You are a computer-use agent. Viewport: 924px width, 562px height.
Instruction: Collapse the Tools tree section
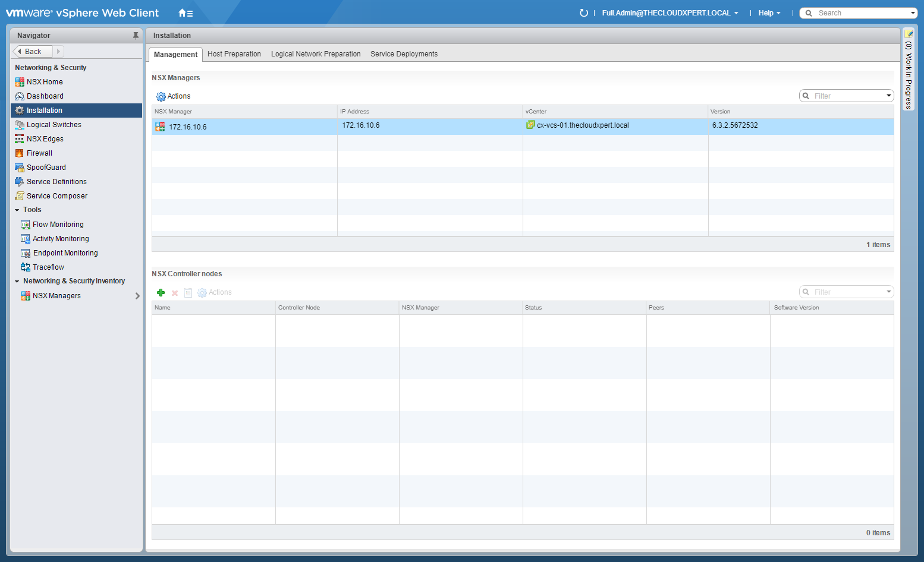[17, 210]
